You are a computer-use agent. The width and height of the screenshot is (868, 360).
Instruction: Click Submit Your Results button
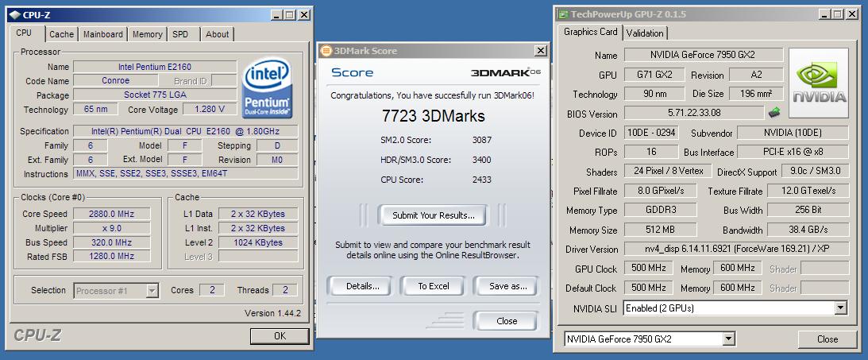pos(433,215)
